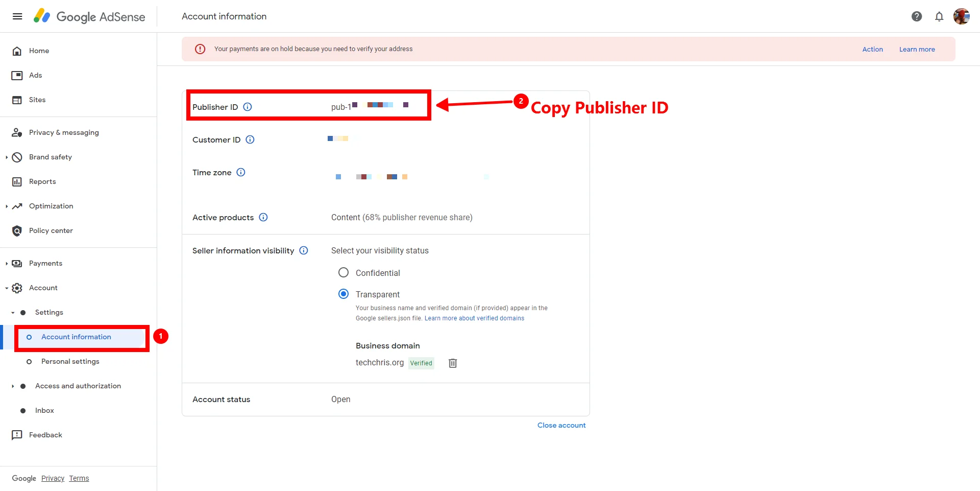Click info icon next to Publisher ID
Image resolution: width=980 pixels, height=491 pixels.
(248, 107)
